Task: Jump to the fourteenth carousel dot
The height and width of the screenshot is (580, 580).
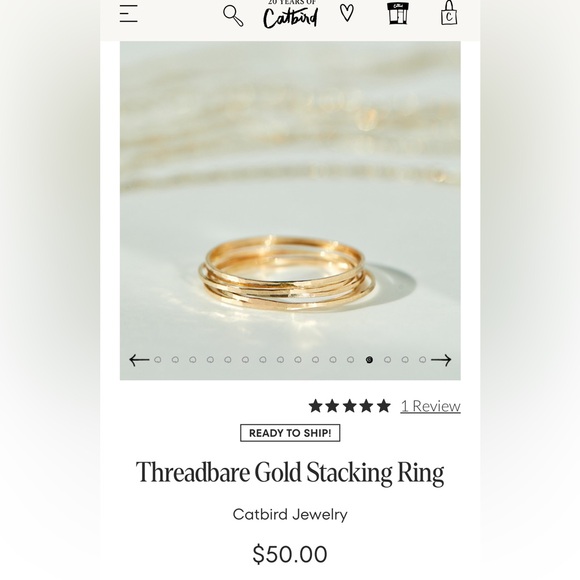Action: (x=387, y=360)
